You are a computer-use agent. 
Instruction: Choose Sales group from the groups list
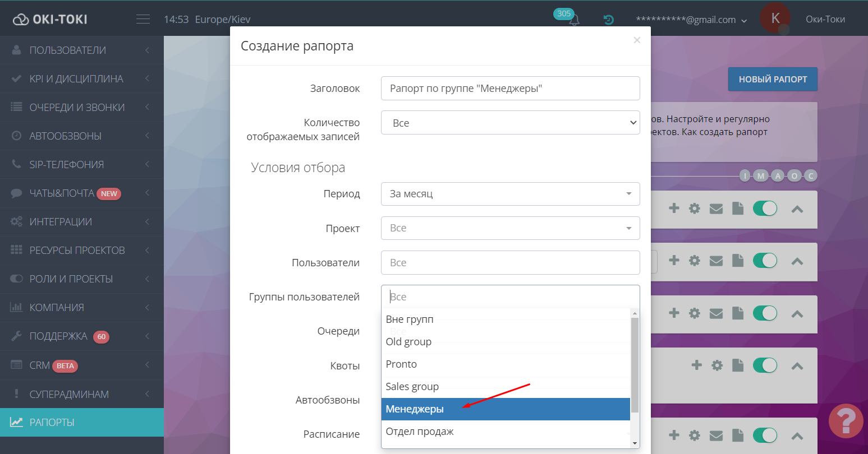(x=506, y=387)
